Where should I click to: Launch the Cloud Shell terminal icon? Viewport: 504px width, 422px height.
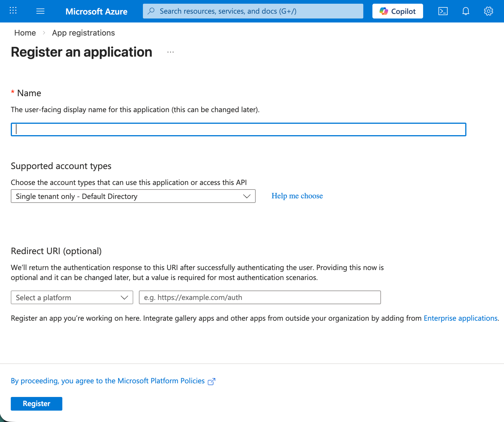[x=443, y=11]
